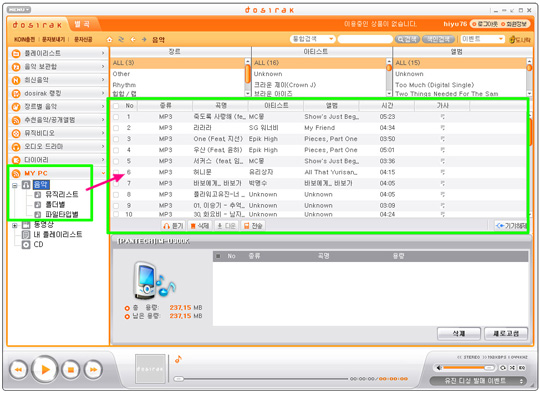The width and height of the screenshot is (540, 393).
Task: Collapse the MY PC section arrow
Action: pyautogui.click(x=103, y=173)
